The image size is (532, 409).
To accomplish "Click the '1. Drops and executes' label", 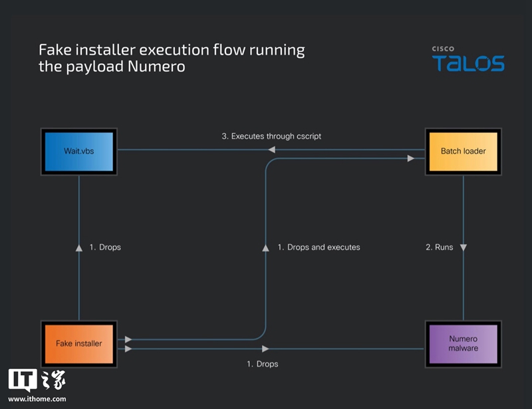I will coord(319,247).
